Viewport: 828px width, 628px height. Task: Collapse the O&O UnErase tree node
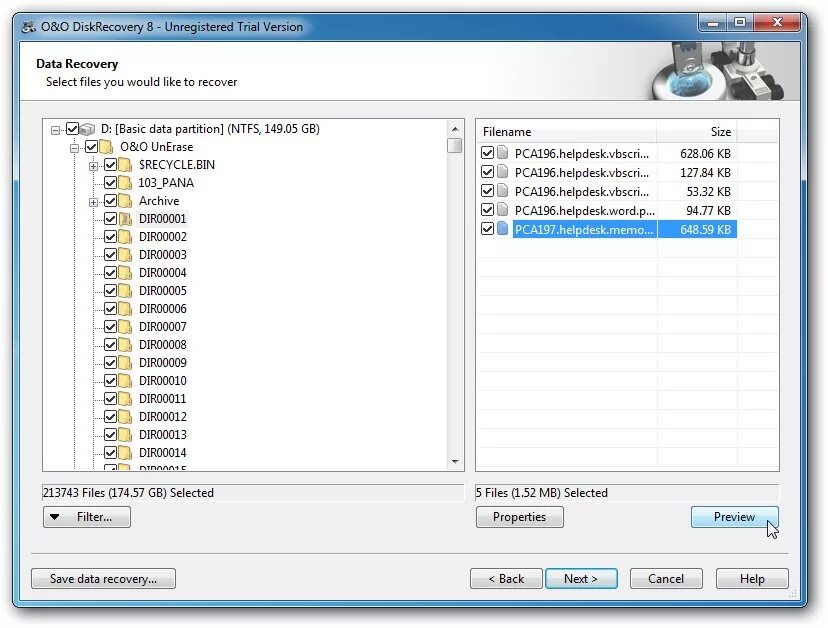[x=74, y=148]
